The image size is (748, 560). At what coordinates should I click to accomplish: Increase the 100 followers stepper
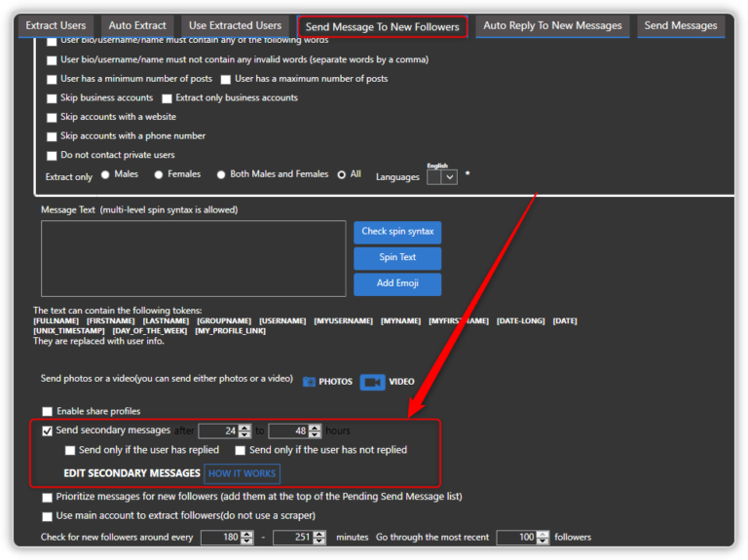click(x=542, y=534)
